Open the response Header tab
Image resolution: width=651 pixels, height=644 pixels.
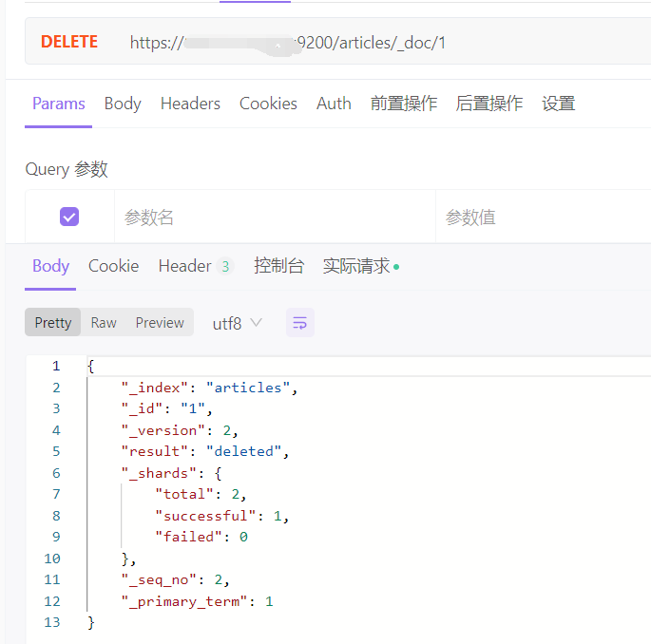[185, 266]
